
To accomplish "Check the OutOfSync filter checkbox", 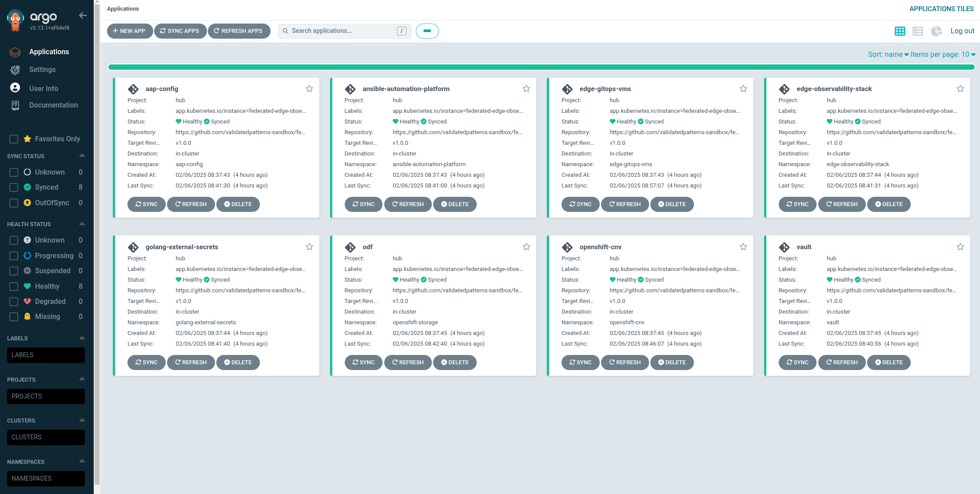I will click(x=14, y=203).
